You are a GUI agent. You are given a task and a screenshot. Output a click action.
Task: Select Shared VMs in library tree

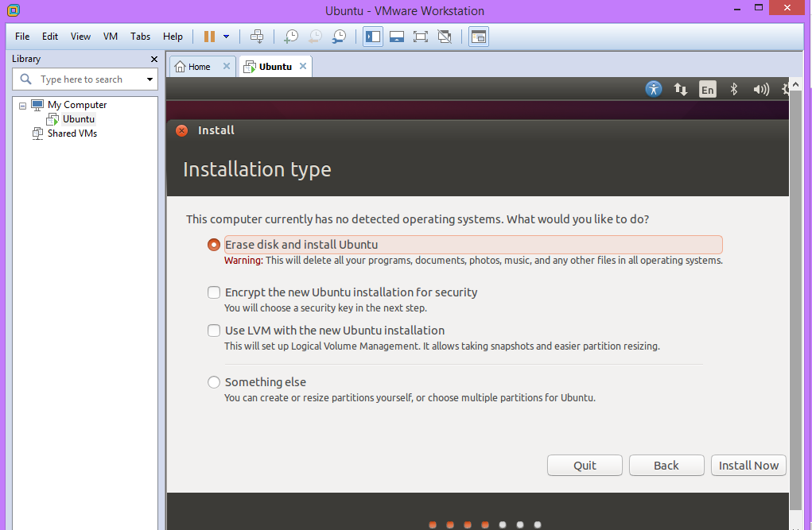(72, 133)
